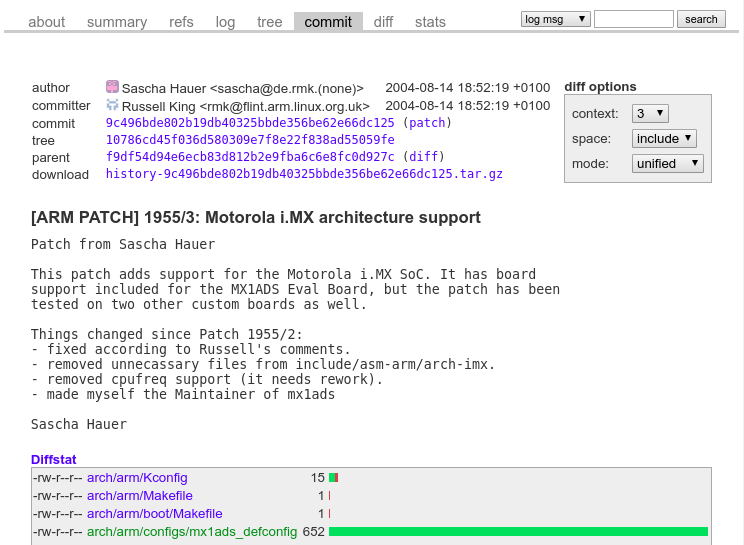This screenshot has width=744, height=545.
Task: Go to the diff tab
Action: tap(383, 22)
